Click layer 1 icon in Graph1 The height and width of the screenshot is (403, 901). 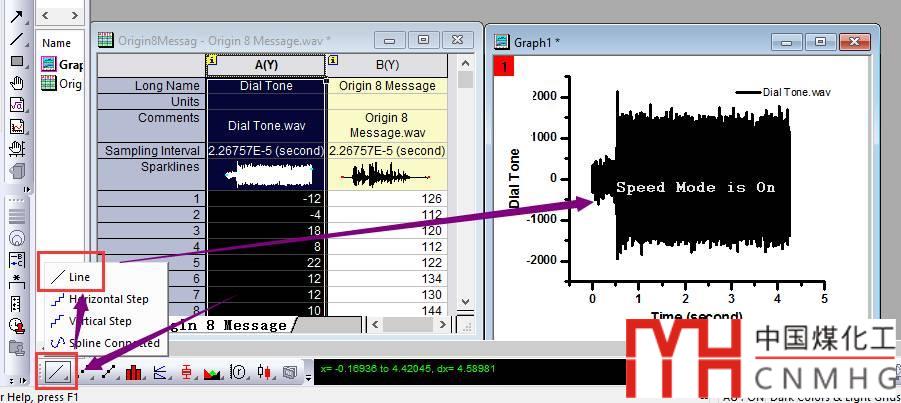click(x=505, y=67)
